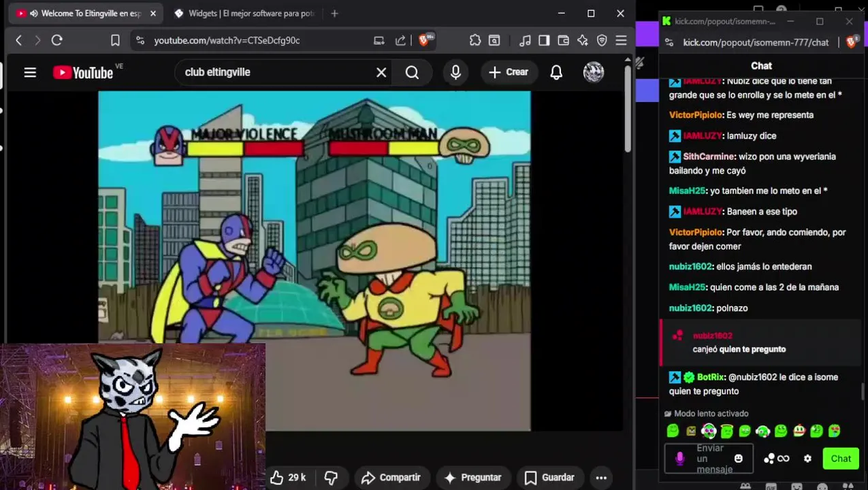Viewport: 868px width, 490px height.
Task: Click BotRix username in Kick chat
Action: coord(711,377)
